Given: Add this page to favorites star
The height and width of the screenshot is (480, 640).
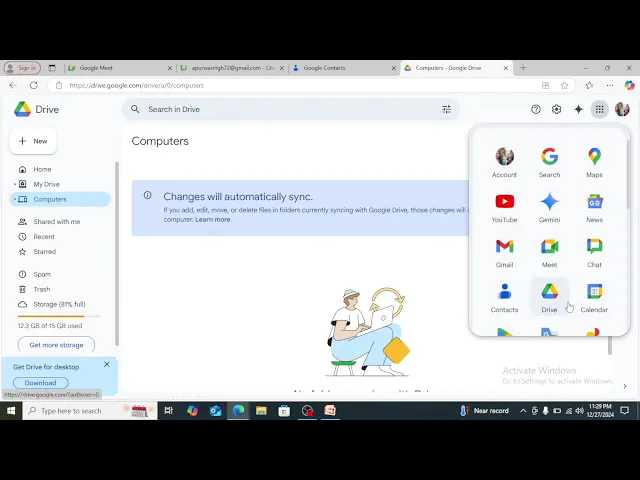Looking at the screenshot, I should [564, 85].
